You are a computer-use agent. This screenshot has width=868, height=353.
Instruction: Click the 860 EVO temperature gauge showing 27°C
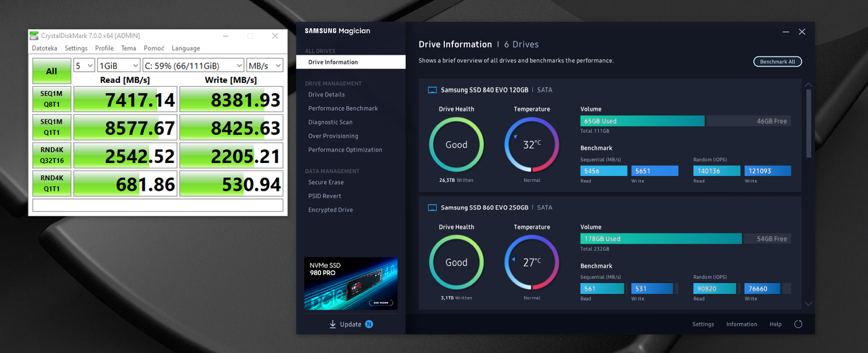[532, 262]
